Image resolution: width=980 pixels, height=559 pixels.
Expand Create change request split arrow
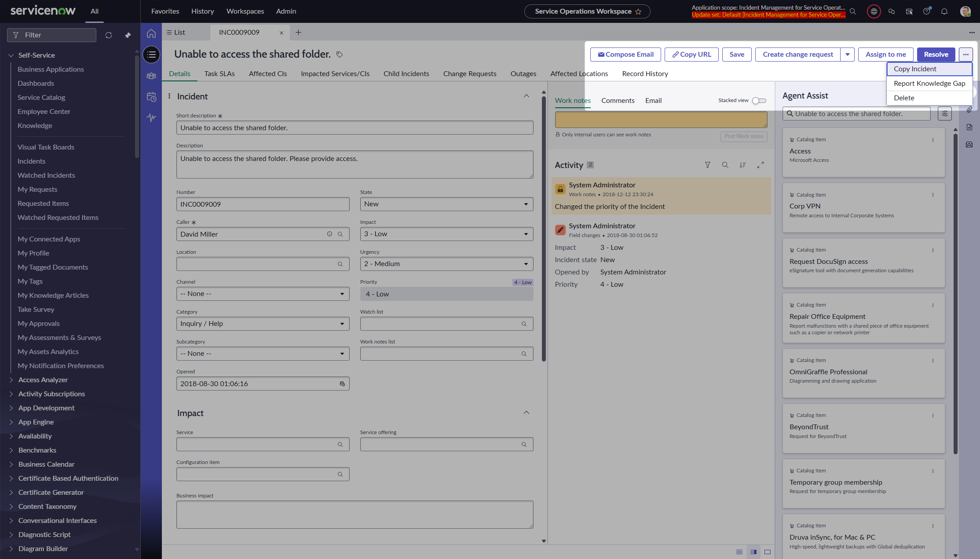pyautogui.click(x=847, y=55)
